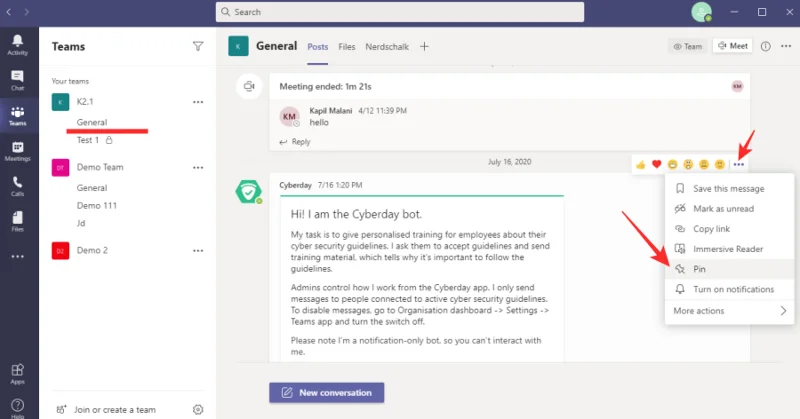Click the Team visibility button
This screenshot has height=419, width=800.
[687, 46]
